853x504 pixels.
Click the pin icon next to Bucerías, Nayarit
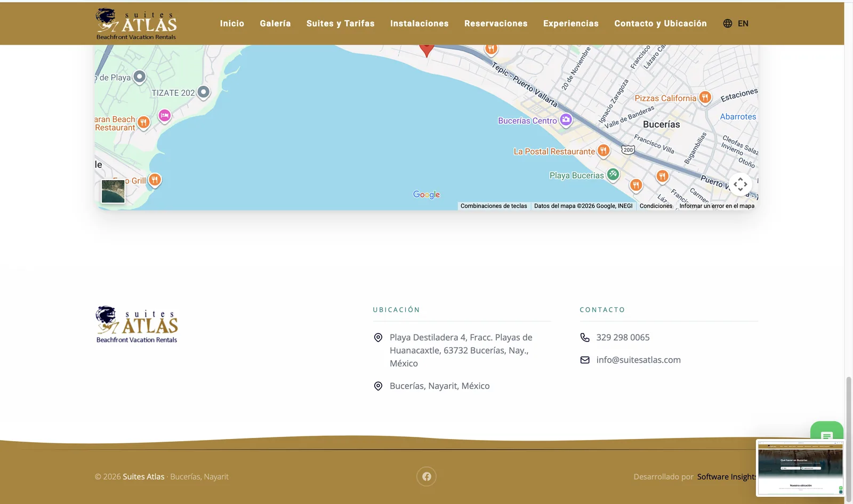(x=378, y=386)
